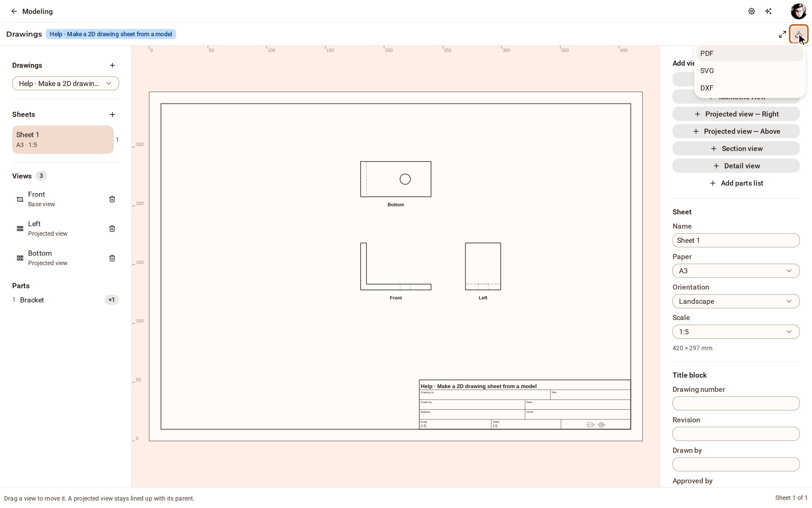Delete the Left projected view

(112, 229)
